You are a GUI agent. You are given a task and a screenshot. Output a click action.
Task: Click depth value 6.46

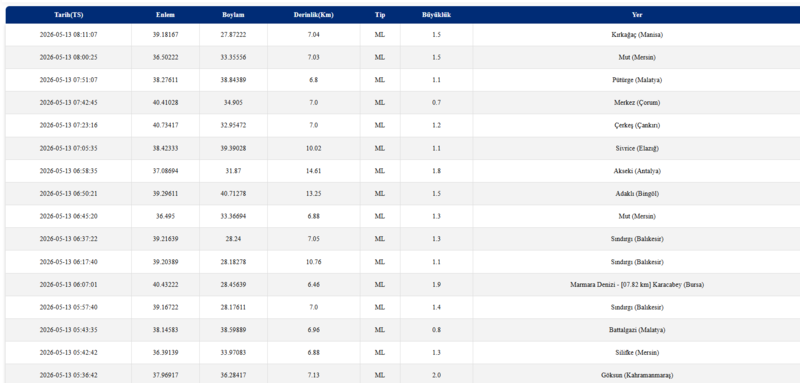pos(313,285)
